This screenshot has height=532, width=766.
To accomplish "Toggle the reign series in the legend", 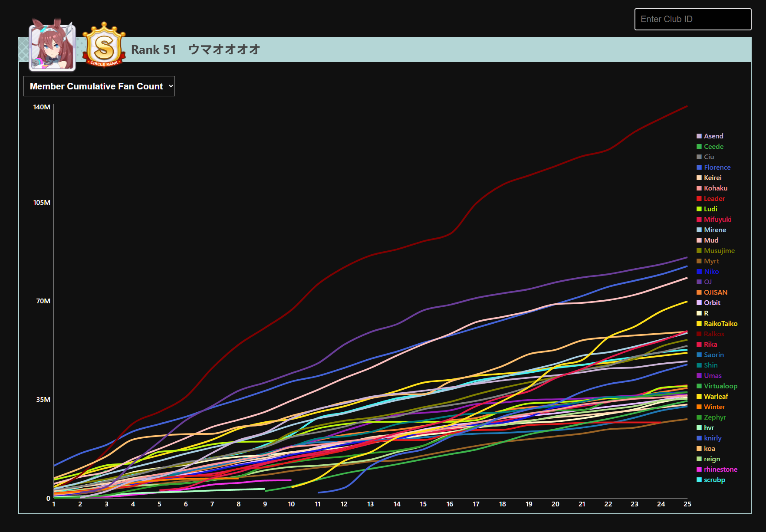I will click(x=708, y=459).
